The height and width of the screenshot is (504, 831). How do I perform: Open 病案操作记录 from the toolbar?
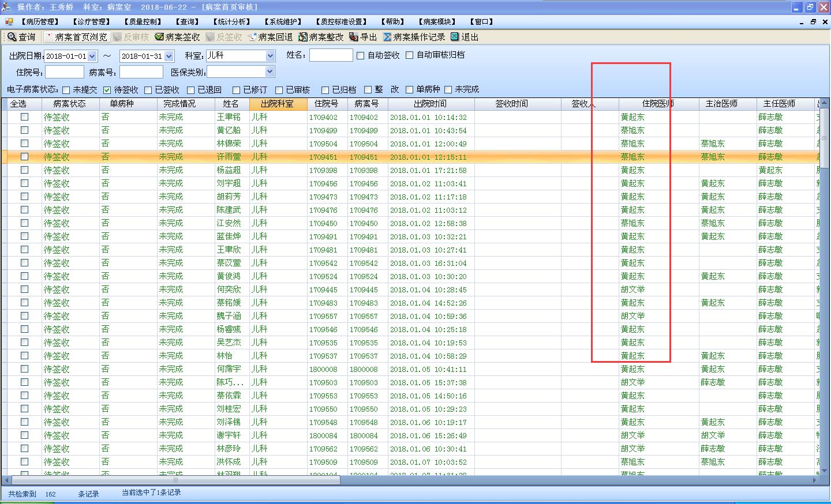(414, 37)
